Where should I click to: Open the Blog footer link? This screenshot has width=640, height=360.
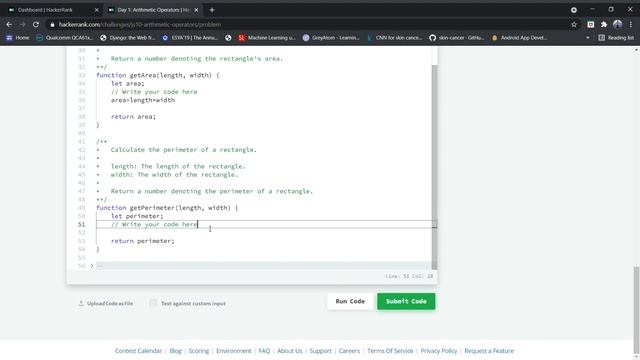pyautogui.click(x=176, y=351)
